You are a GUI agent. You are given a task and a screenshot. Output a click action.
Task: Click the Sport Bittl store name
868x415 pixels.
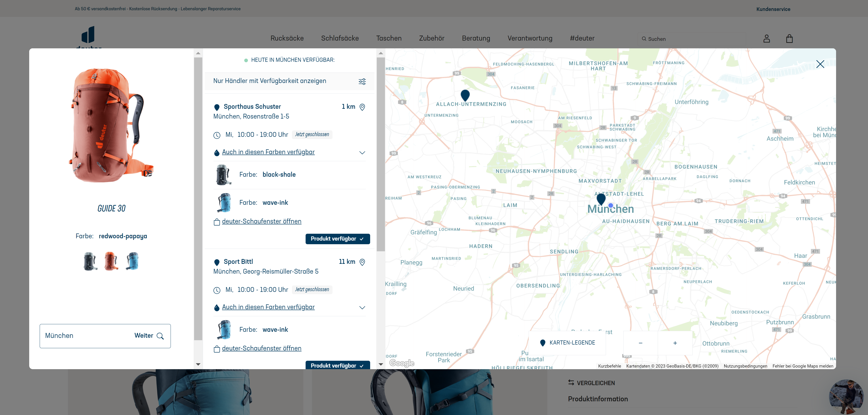point(238,262)
